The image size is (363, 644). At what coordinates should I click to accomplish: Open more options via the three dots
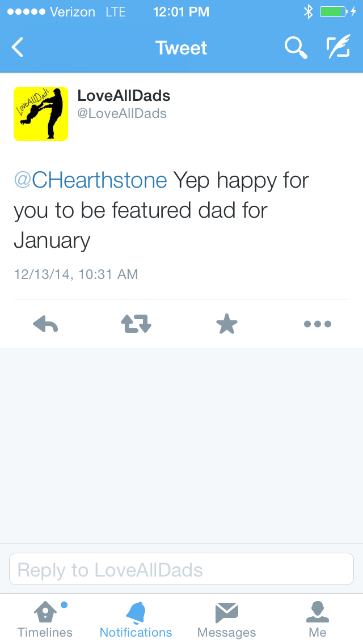(317, 324)
